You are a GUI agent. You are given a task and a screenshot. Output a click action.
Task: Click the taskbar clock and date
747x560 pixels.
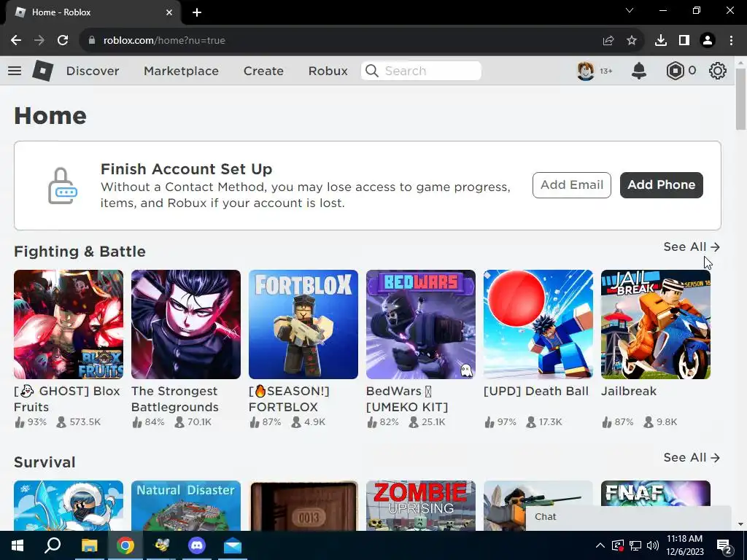tap(684, 545)
